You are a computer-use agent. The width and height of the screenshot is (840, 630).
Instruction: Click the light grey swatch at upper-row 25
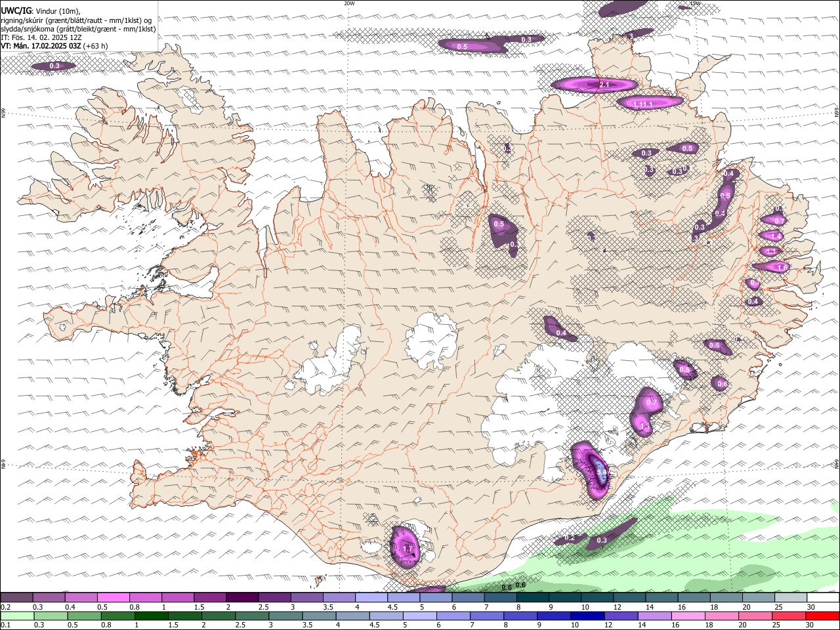[790, 597]
